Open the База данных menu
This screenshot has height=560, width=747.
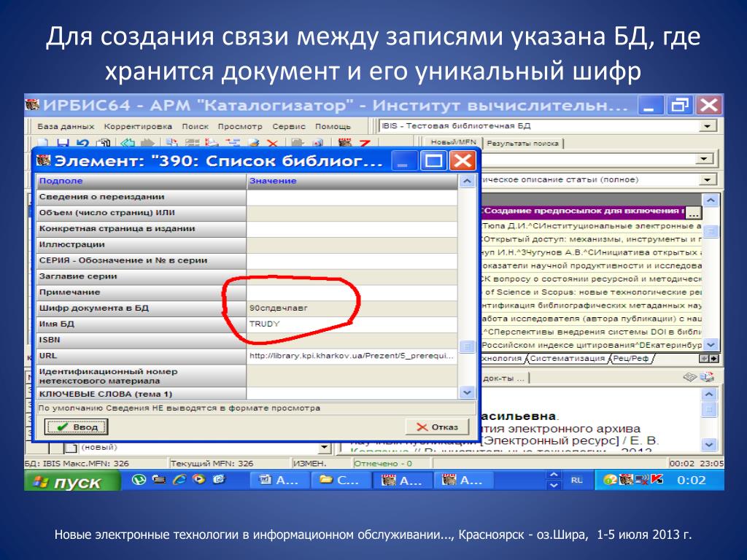click(66, 126)
